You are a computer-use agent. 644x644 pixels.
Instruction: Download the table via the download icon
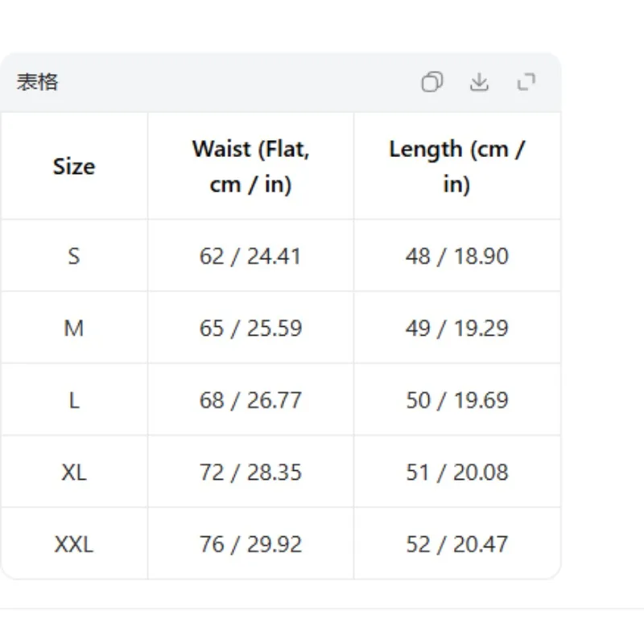click(479, 82)
